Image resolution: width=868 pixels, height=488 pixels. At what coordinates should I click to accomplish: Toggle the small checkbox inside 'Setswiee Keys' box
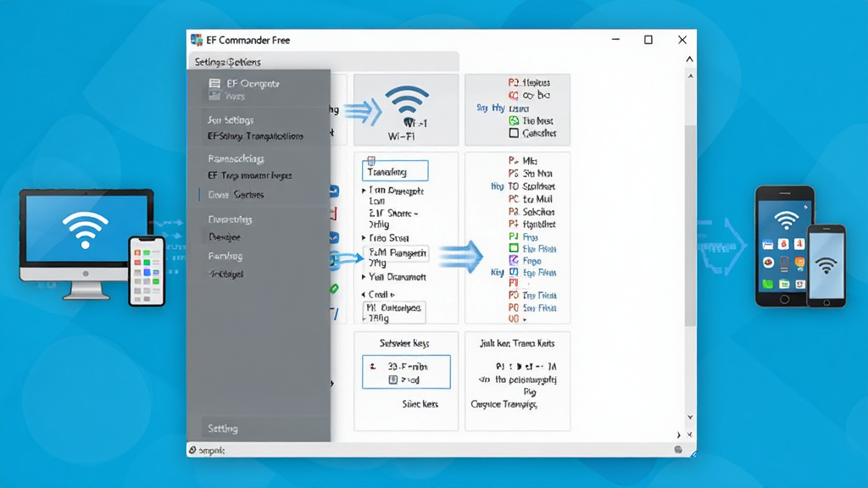pyautogui.click(x=393, y=380)
